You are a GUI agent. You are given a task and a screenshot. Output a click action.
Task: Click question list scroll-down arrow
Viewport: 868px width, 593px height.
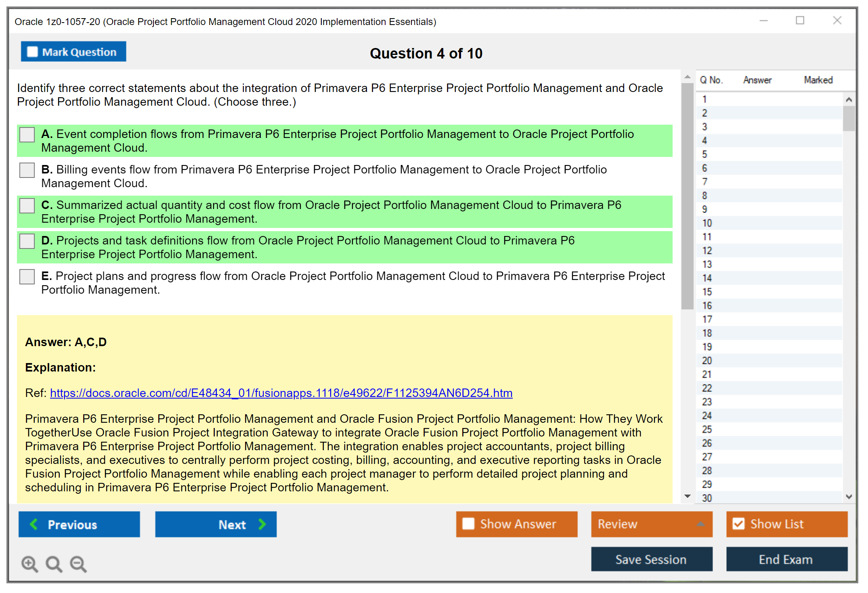click(x=849, y=497)
